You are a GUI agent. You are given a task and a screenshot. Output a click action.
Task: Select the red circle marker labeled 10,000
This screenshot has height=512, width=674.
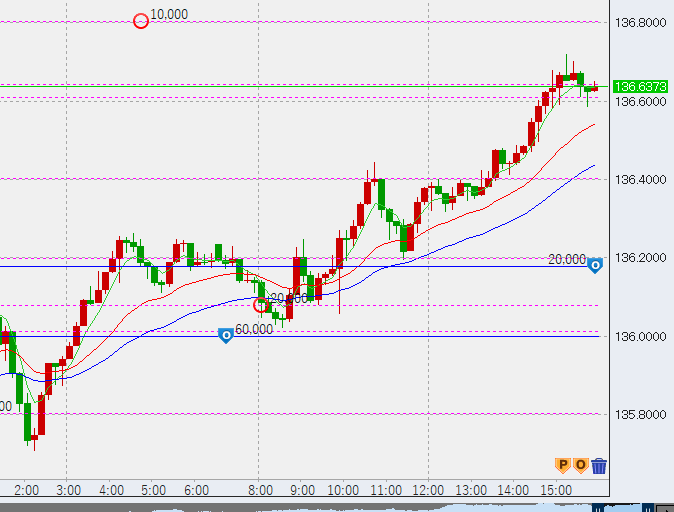(x=141, y=20)
